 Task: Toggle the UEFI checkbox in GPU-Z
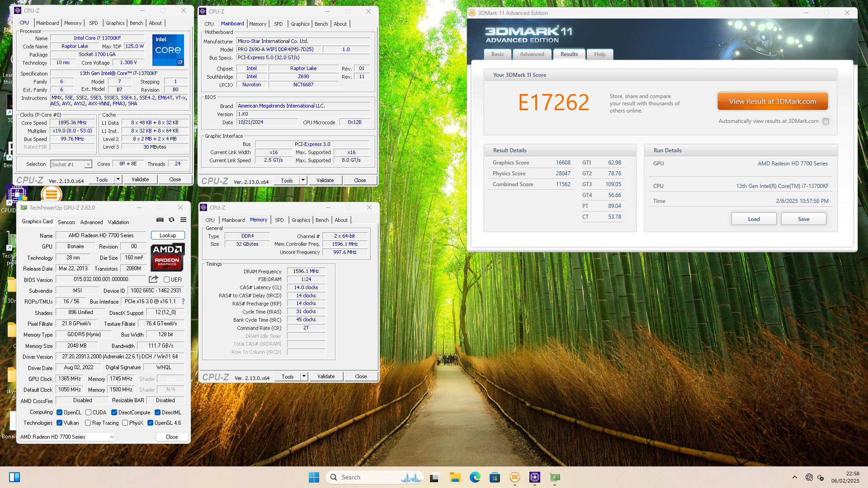coord(166,280)
